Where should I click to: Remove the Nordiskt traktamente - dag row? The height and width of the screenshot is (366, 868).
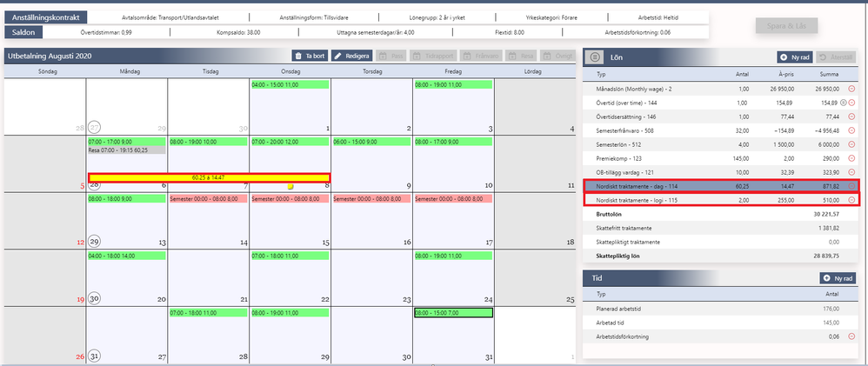tap(851, 185)
